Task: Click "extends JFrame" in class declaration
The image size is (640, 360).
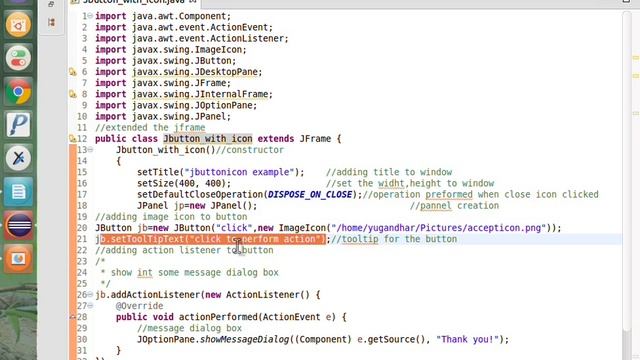Action: pyautogui.click(x=294, y=139)
